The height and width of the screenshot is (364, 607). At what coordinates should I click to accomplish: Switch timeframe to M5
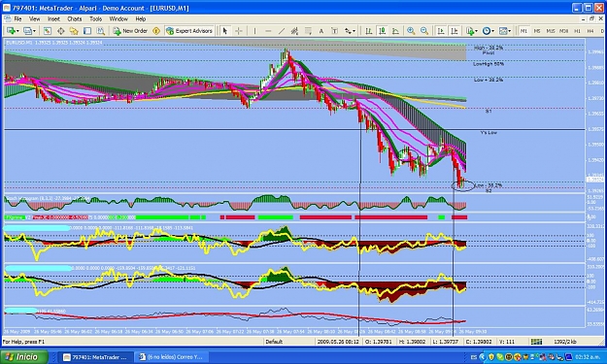point(537,31)
